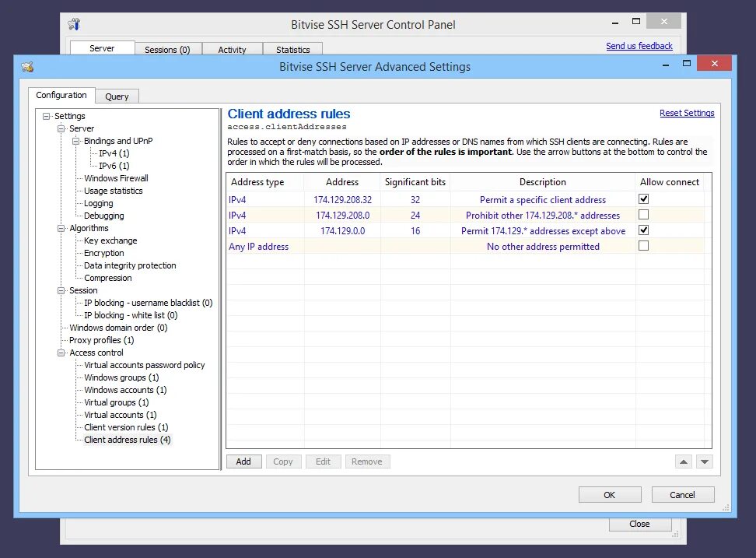Select Windows groups (1) in tree

[x=121, y=377]
